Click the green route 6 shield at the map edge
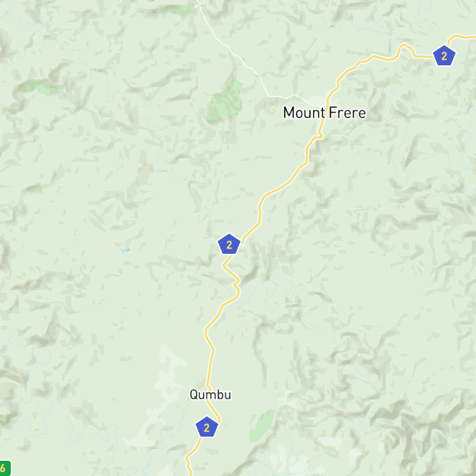476x476 pixels. [x=4, y=468]
